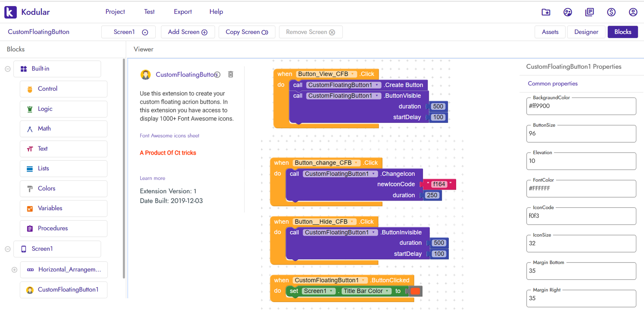Click the CustomFloatingButton project name
The image size is (644, 314).
point(39,32)
